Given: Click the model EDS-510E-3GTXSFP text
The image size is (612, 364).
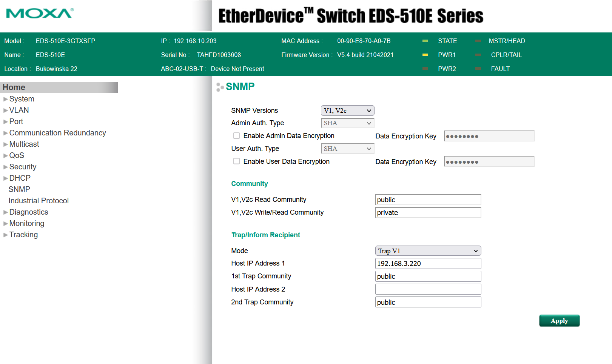Looking at the screenshot, I should (x=65, y=41).
